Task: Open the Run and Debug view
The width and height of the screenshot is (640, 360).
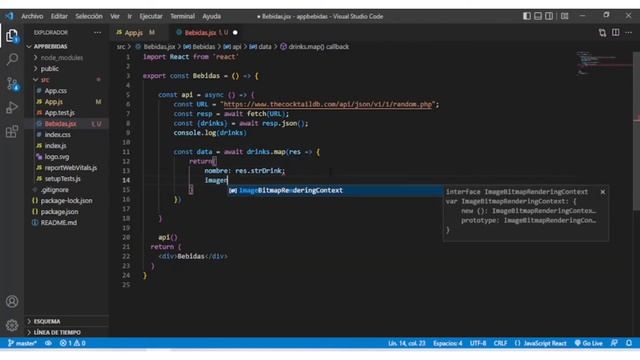Action: [12, 107]
